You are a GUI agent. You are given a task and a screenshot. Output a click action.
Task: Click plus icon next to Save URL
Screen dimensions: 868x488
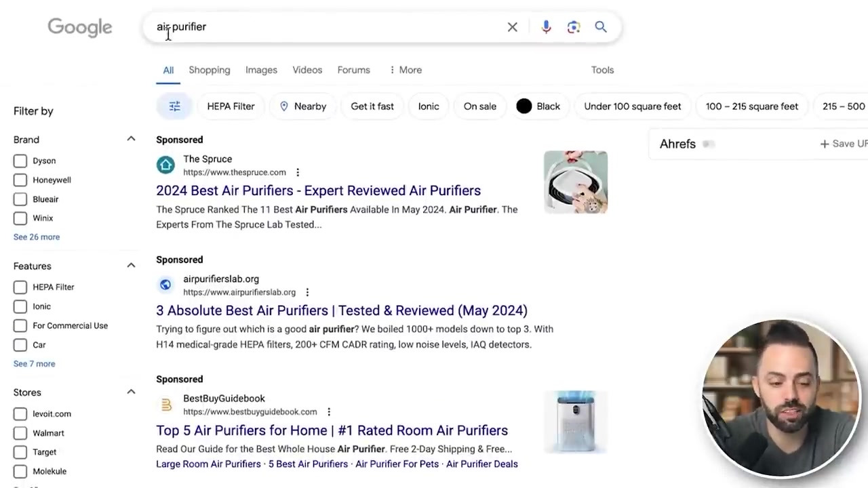(x=825, y=144)
